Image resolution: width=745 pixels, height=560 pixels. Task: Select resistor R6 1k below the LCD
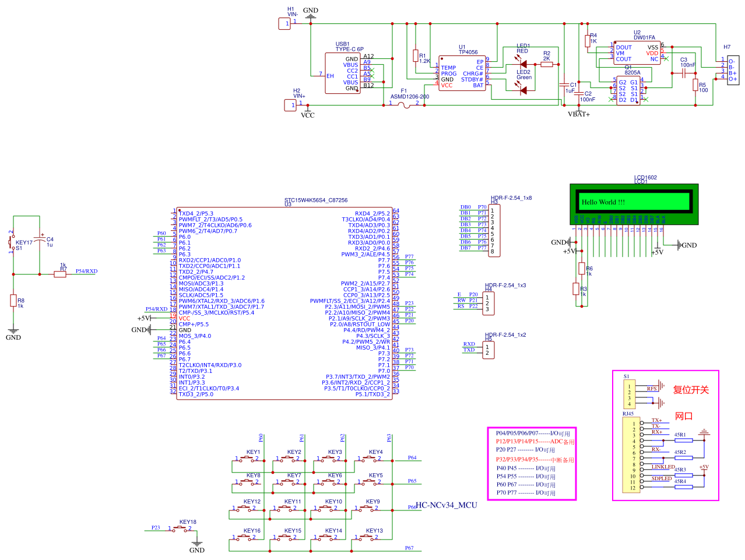[x=581, y=268]
